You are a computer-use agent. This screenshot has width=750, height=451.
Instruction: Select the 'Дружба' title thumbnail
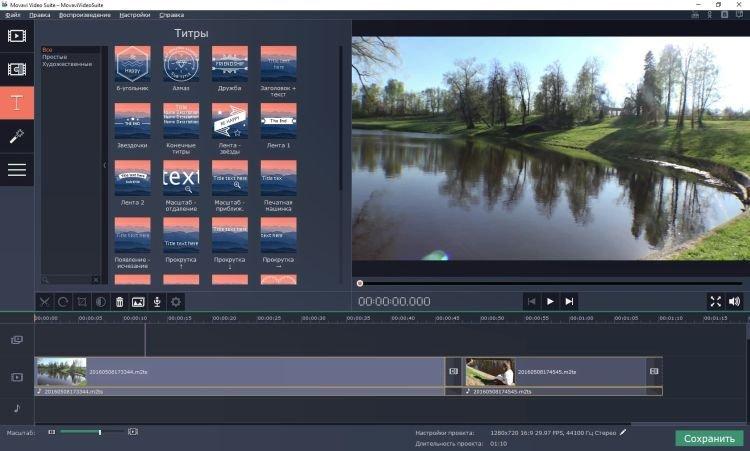coord(230,64)
